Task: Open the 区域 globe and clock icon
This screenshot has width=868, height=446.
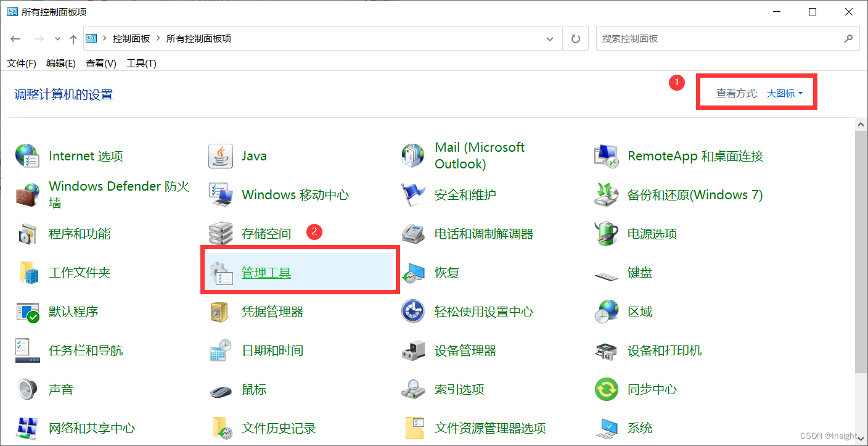Action: click(606, 312)
